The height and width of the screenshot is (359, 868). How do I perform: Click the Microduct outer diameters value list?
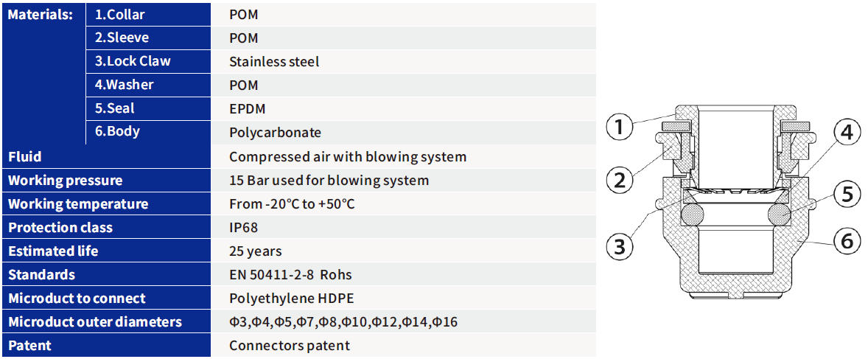point(343,322)
